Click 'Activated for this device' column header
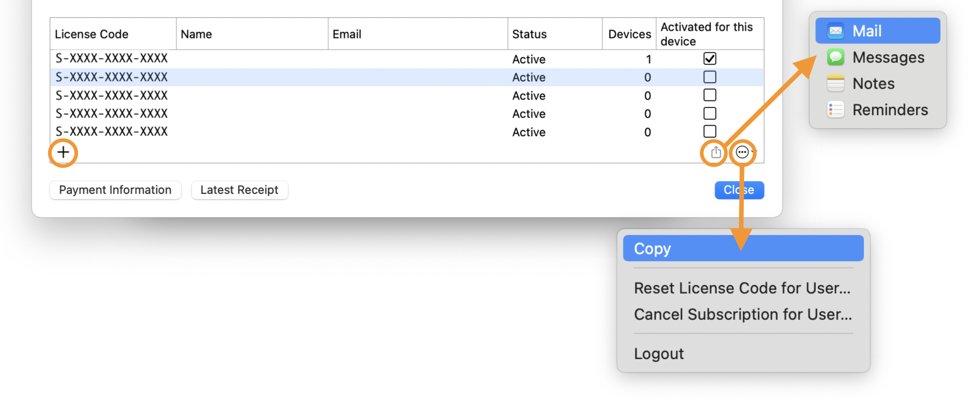 [x=710, y=34]
